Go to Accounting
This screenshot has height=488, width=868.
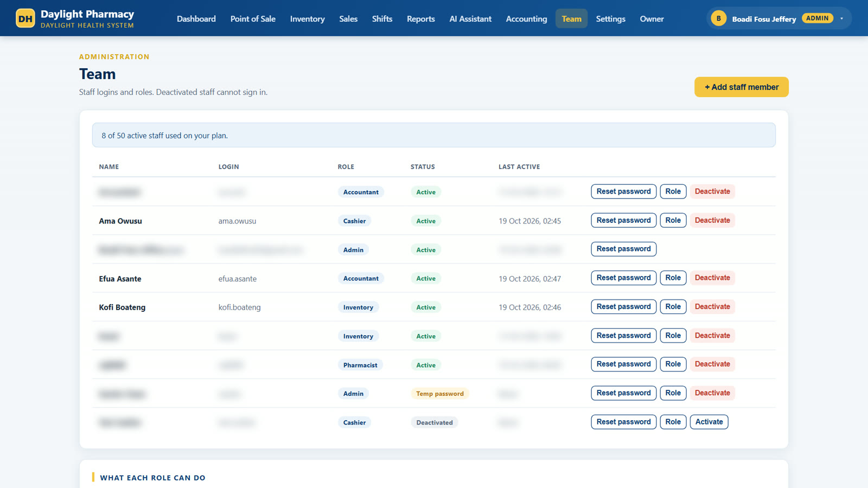point(526,18)
